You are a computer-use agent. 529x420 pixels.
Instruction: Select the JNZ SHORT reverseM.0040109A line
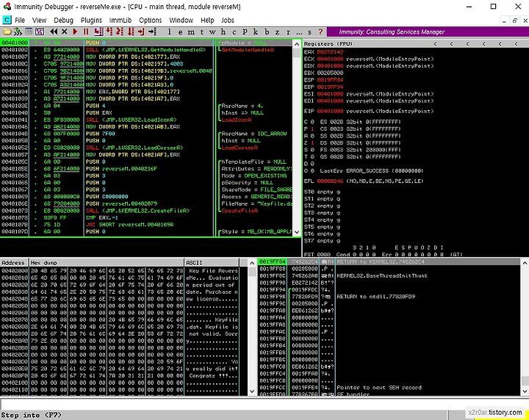tap(146, 225)
